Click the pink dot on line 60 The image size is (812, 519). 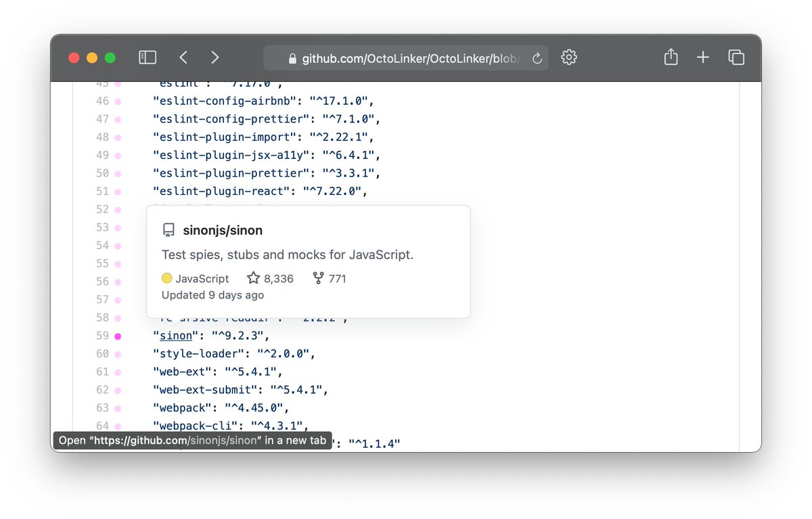(118, 353)
